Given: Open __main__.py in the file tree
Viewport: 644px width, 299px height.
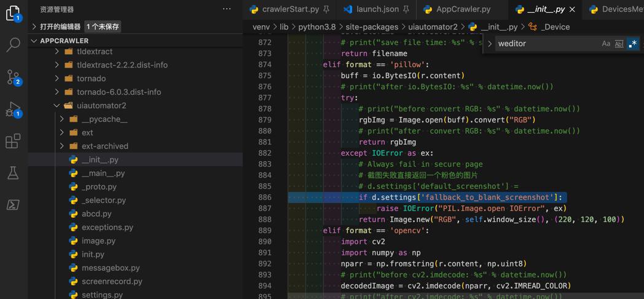Looking at the screenshot, I should (x=136, y=173).
